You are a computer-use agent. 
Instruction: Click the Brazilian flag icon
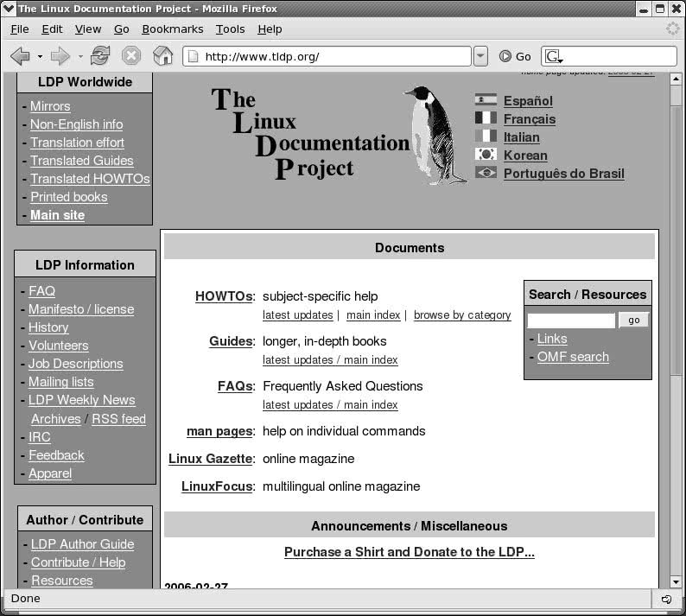[486, 173]
